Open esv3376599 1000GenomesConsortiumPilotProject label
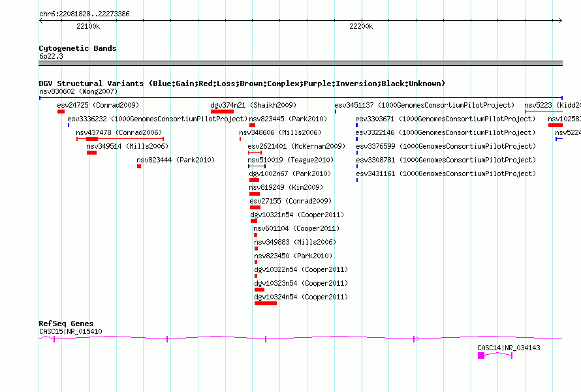The height and width of the screenshot is (392, 581). [x=446, y=146]
